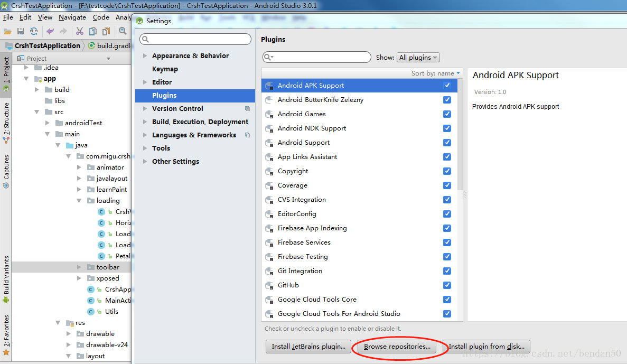Disable the Android APK Support plugin checkbox

click(447, 85)
